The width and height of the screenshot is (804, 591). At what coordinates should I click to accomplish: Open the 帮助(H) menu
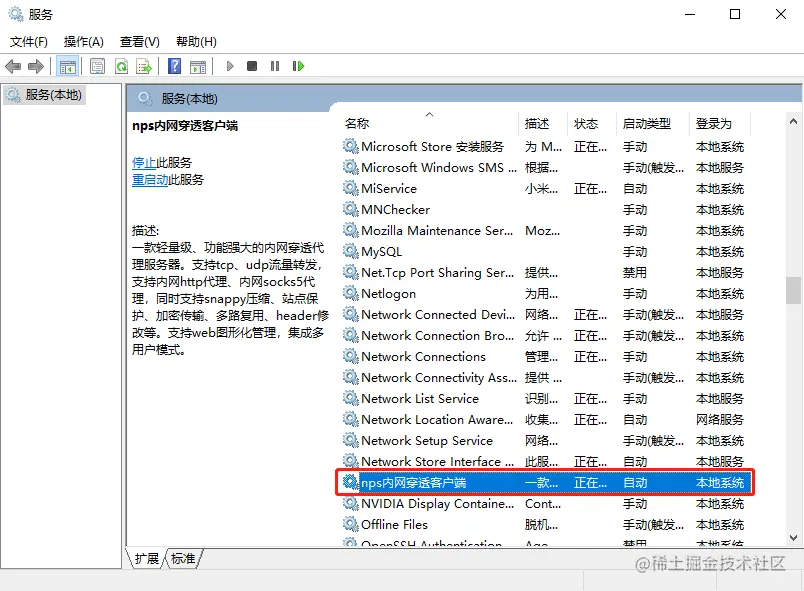pyautogui.click(x=196, y=42)
